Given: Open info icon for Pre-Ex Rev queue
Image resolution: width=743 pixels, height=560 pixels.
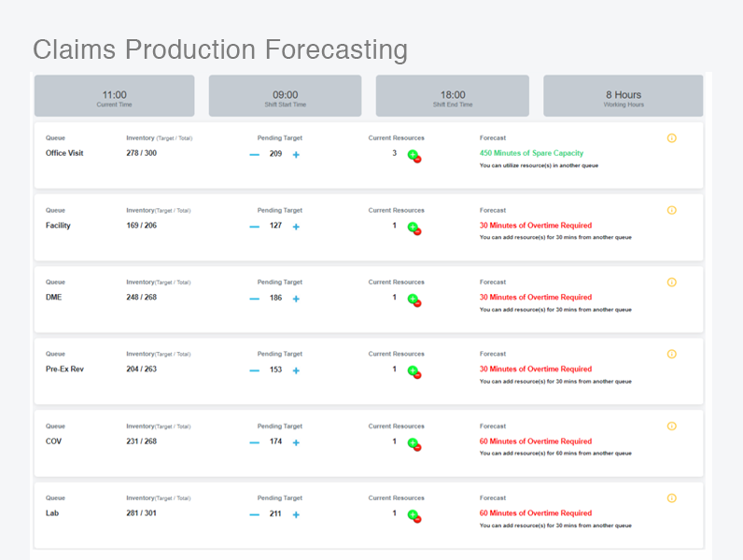Looking at the screenshot, I should pos(671,354).
